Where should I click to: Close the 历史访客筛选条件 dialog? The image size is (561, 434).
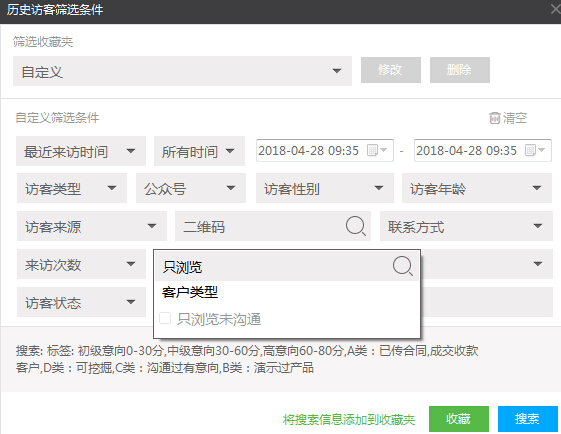[x=556, y=9]
